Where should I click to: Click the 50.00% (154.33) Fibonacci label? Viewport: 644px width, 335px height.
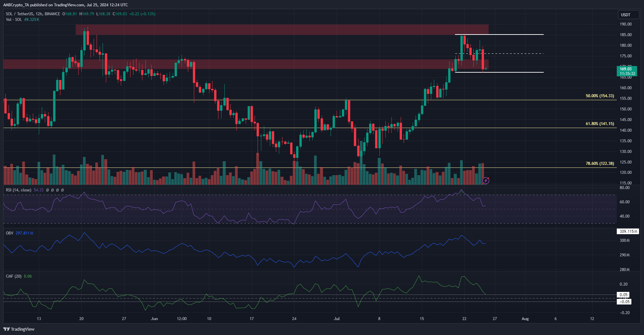(600, 96)
